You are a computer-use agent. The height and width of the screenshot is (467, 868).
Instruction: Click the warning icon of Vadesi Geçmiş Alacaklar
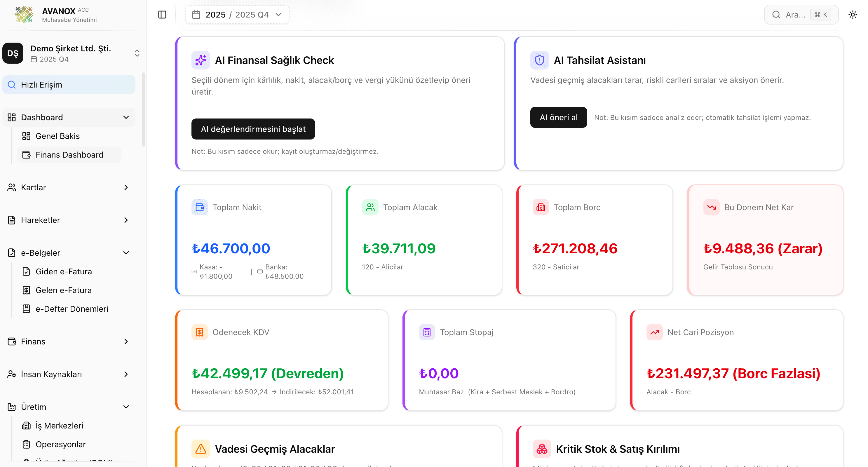(201, 449)
